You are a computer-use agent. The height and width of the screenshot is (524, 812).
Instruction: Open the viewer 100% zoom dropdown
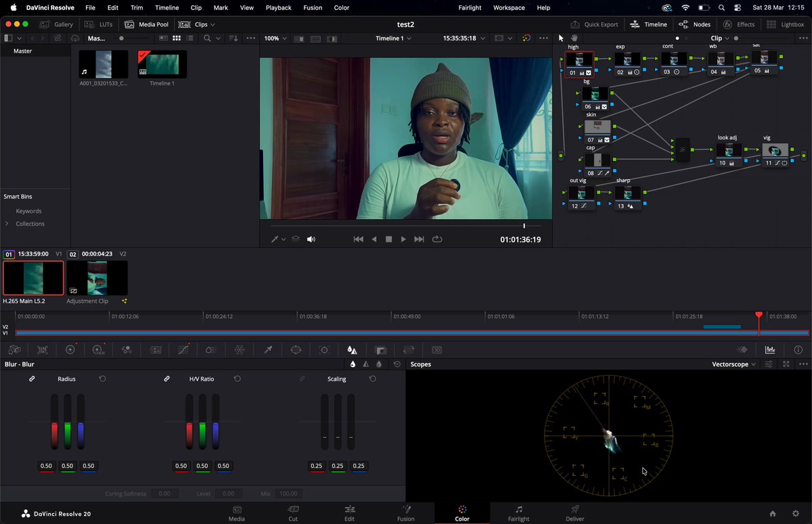point(274,39)
